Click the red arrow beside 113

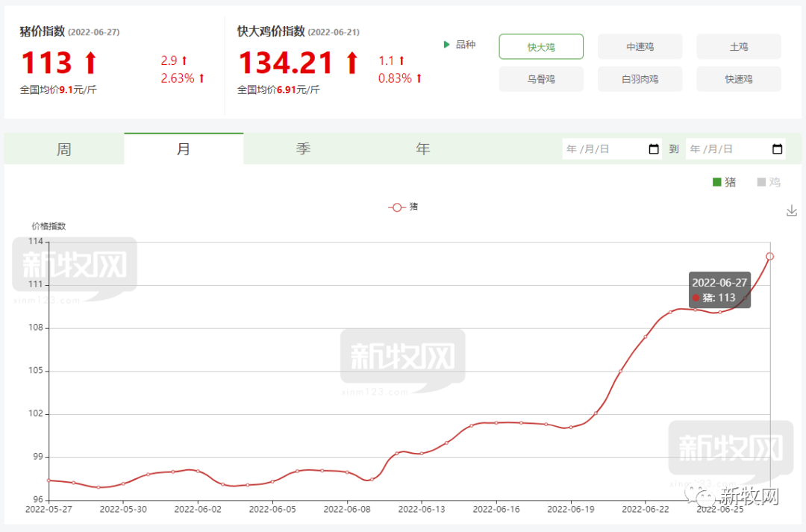point(90,62)
